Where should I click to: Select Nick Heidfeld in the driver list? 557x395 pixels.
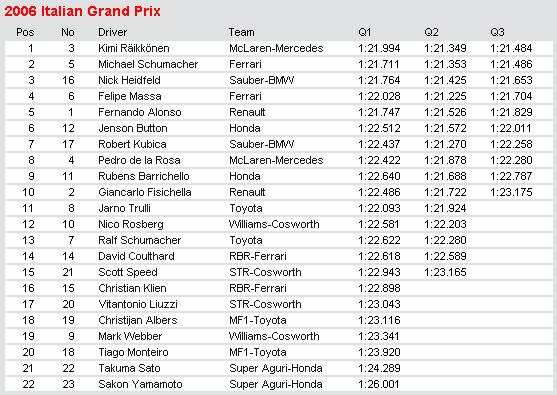click(129, 80)
